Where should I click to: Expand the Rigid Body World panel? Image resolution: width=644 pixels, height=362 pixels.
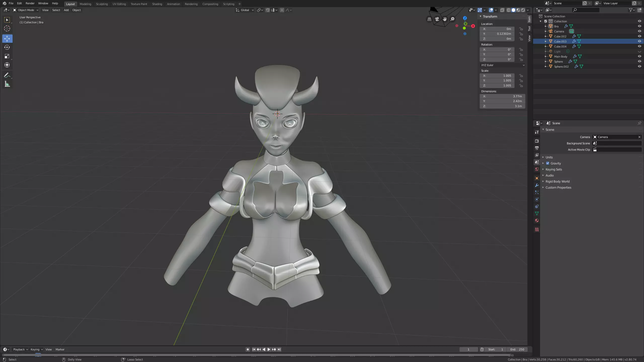pos(557,182)
